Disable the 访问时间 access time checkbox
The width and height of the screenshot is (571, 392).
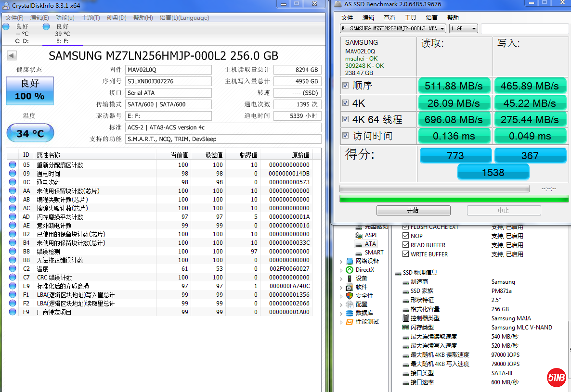pos(345,136)
